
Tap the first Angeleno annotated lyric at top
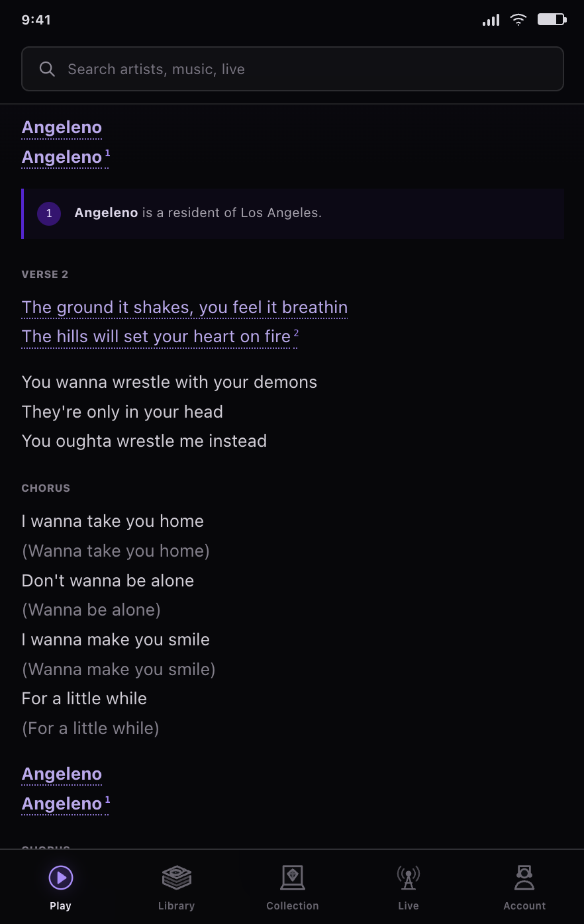click(62, 127)
